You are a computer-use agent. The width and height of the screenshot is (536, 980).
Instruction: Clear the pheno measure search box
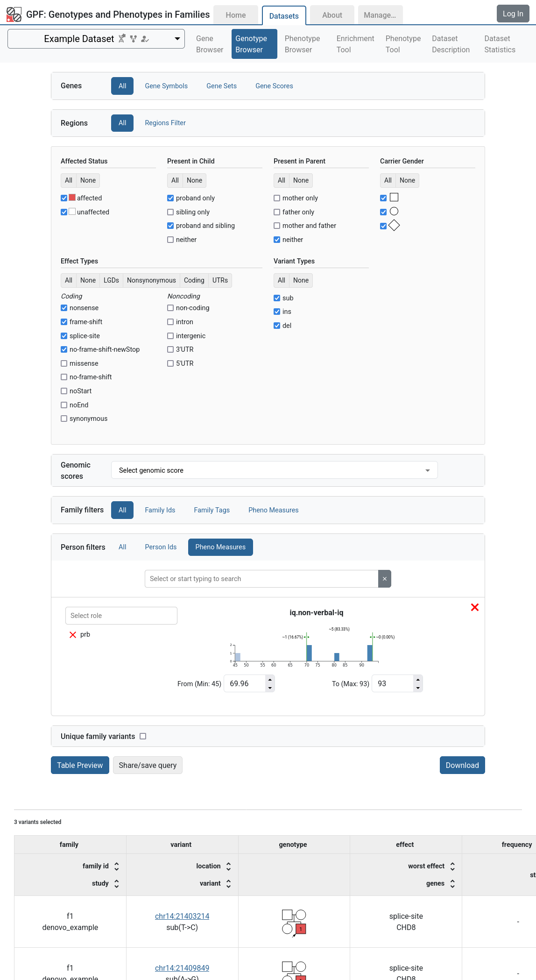point(385,579)
